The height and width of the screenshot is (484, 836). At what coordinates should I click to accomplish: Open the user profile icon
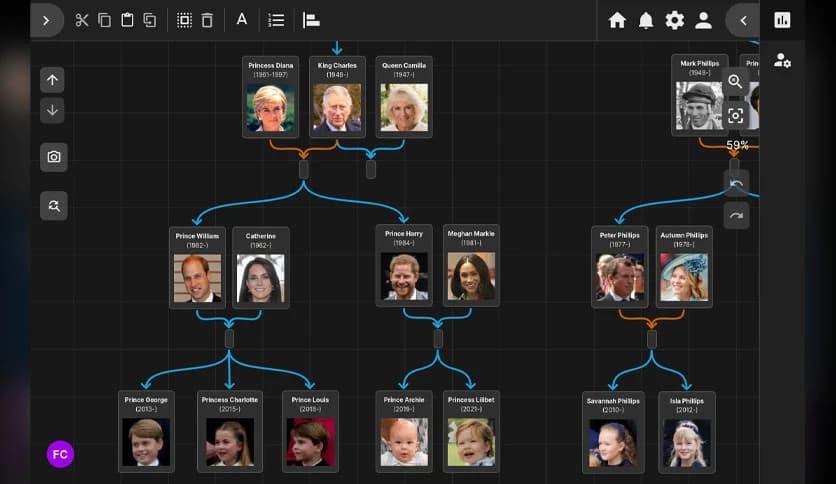(x=704, y=20)
